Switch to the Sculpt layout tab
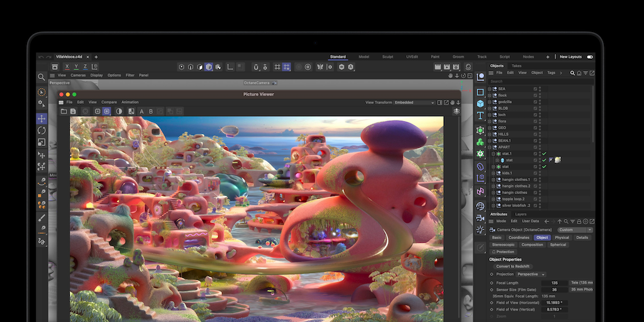Viewport: 644px width, 322px height. pyautogui.click(x=387, y=57)
